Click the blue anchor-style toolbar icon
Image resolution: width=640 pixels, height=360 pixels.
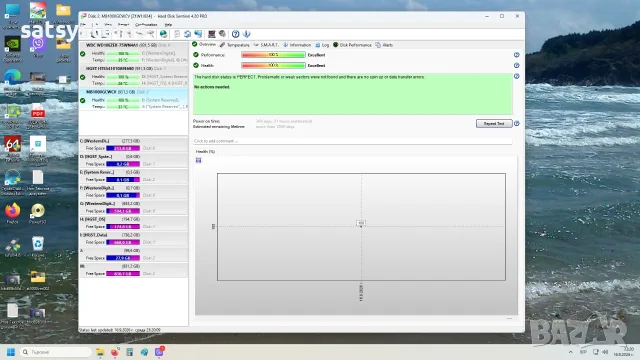247,34
